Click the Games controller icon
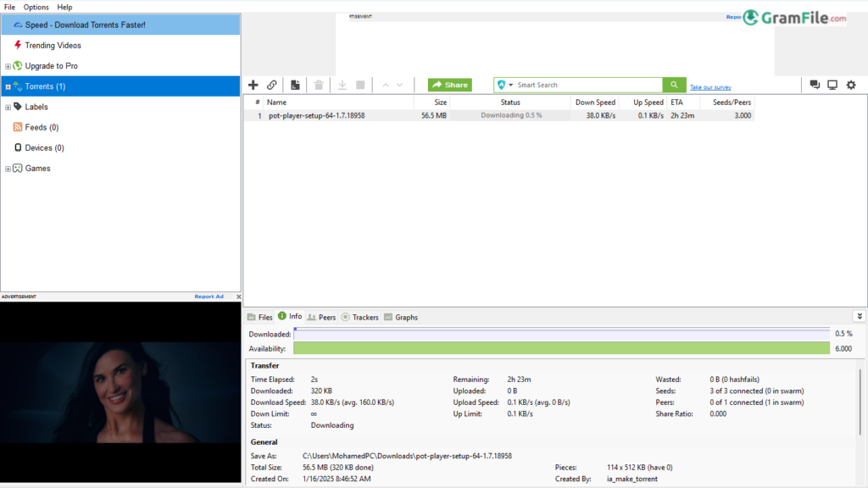Viewport: 868px width, 488px height. [18, 169]
